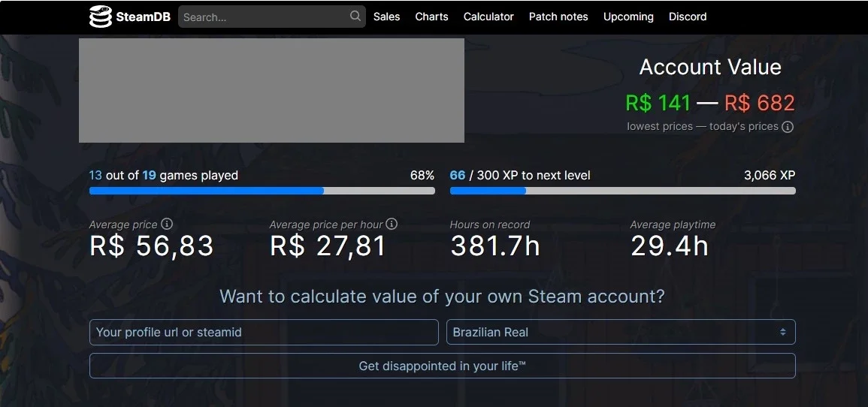Focus the Search box in header
This screenshot has width=868, height=407.
coord(272,17)
